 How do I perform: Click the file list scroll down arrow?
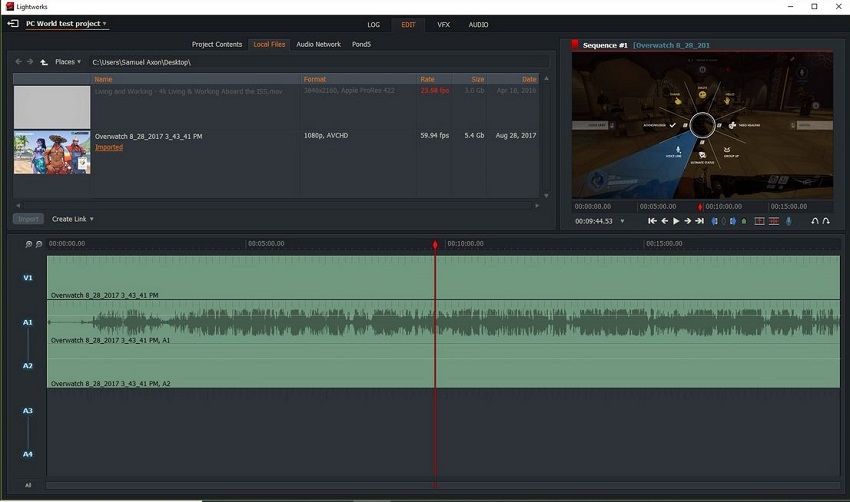tap(546, 196)
